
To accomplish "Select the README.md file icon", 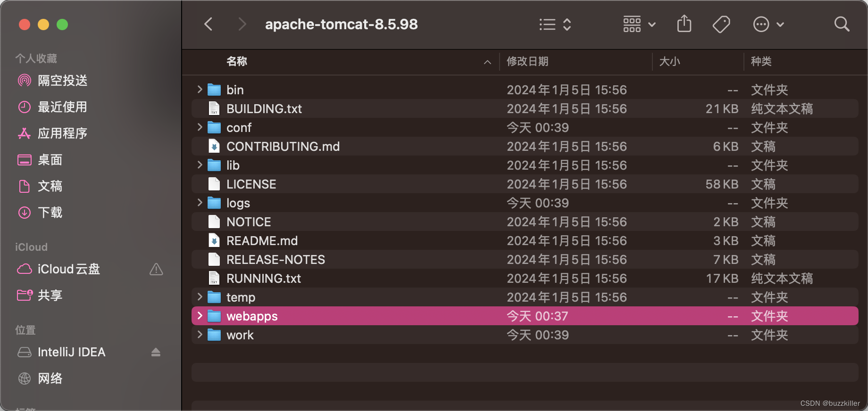I will point(214,240).
